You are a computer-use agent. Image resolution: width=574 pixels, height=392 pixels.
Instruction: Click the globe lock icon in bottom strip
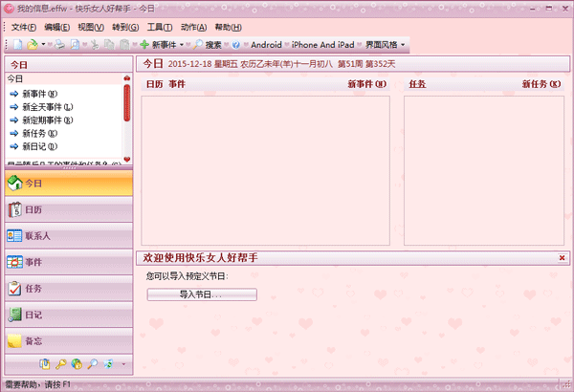[x=77, y=364]
